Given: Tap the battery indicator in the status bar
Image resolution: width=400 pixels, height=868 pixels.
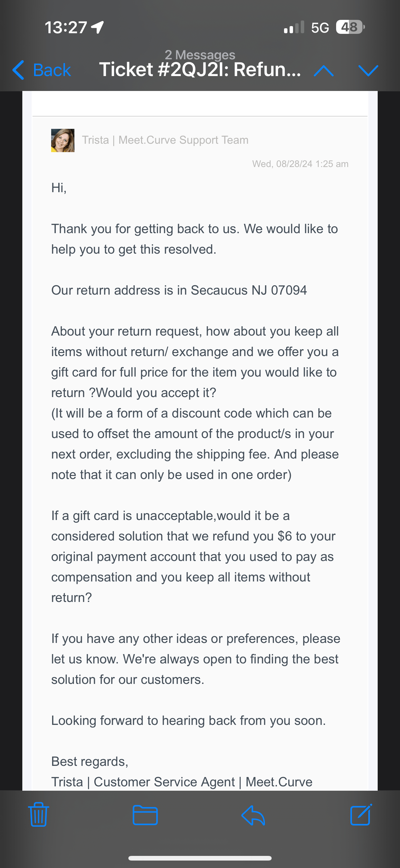Looking at the screenshot, I should coord(350,27).
